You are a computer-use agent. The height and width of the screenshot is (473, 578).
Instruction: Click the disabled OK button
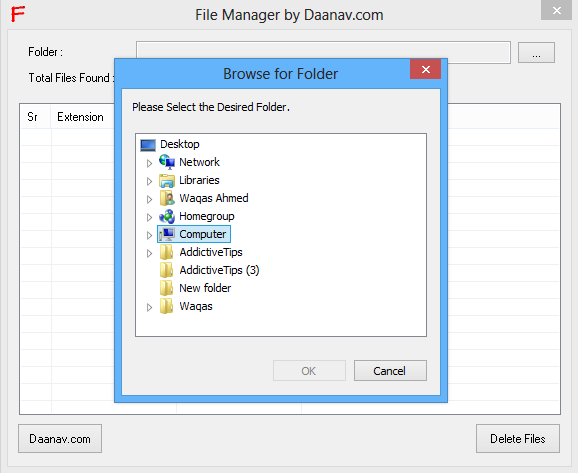(x=309, y=371)
